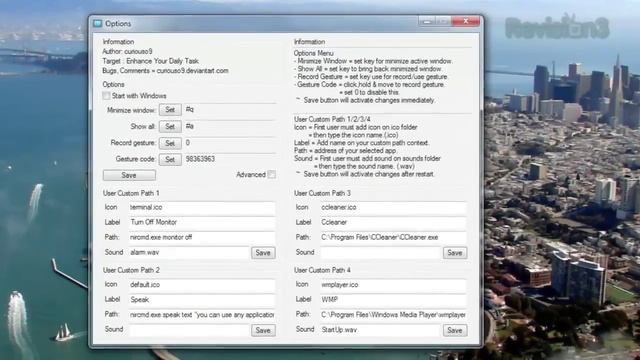Click the Label field containing Speak
Screen dimensions: 640x360
click(202, 300)
